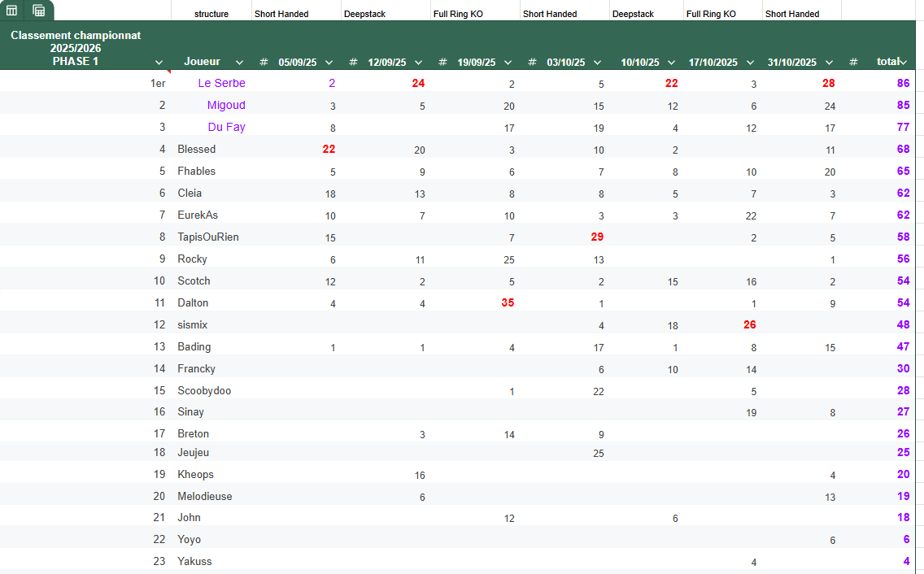Click the # icon before 05/09/25
The height and width of the screenshot is (574, 924).
(x=264, y=63)
